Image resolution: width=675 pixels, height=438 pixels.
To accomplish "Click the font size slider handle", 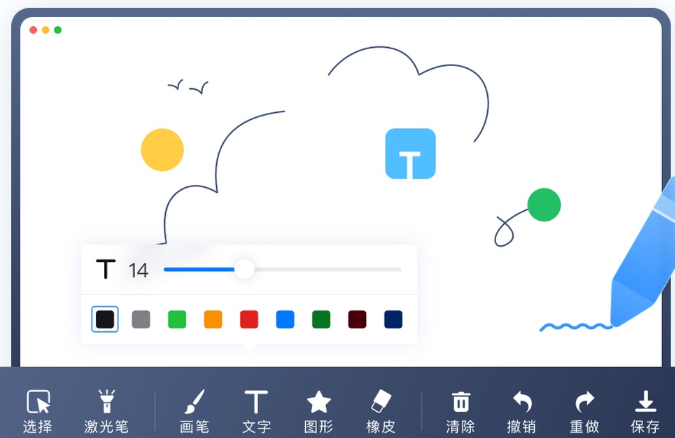I will pyautogui.click(x=244, y=269).
